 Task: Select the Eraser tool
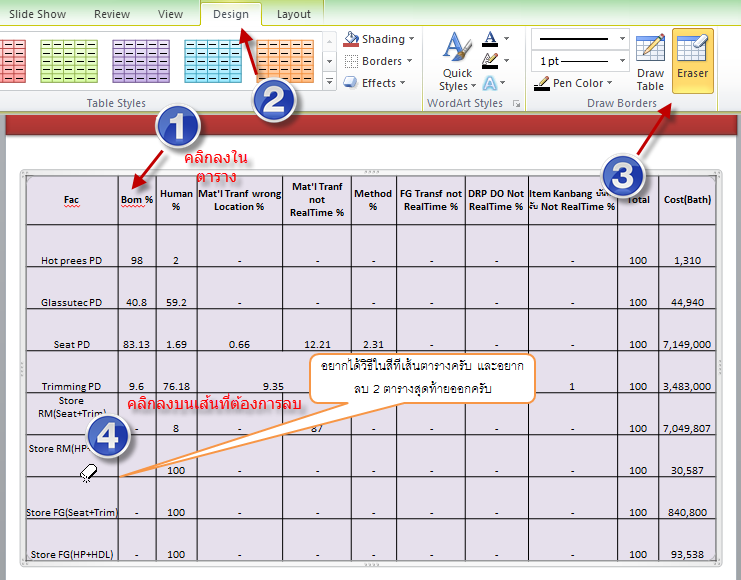pyautogui.click(x=692, y=60)
